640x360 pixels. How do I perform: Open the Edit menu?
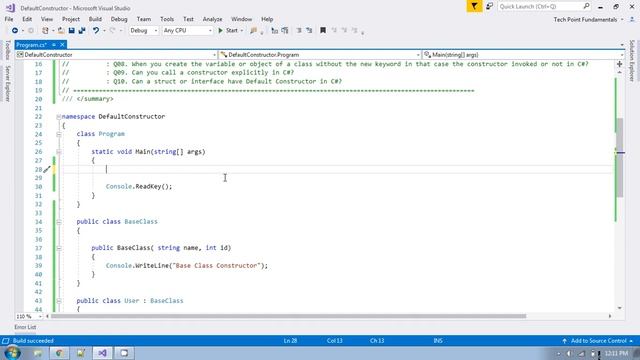click(27, 19)
